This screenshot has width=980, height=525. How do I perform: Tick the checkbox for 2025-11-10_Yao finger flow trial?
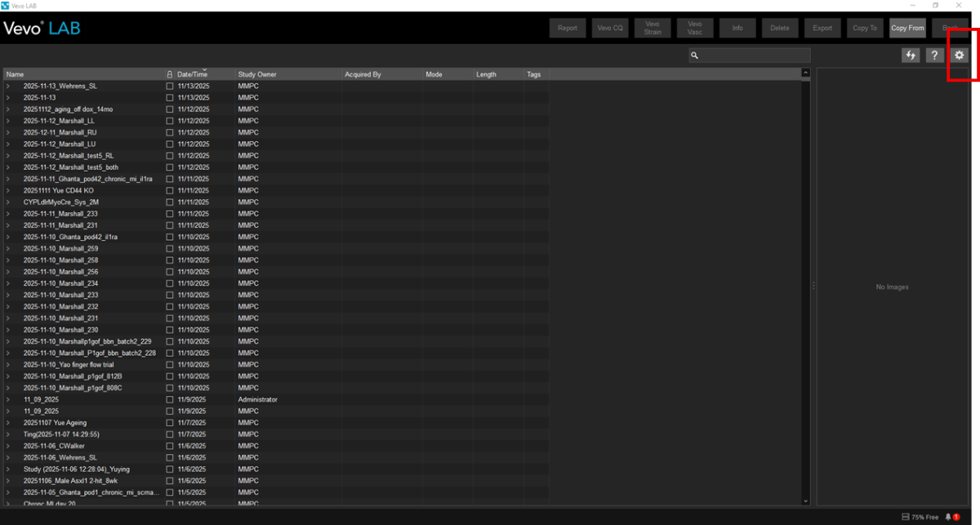click(x=170, y=364)
